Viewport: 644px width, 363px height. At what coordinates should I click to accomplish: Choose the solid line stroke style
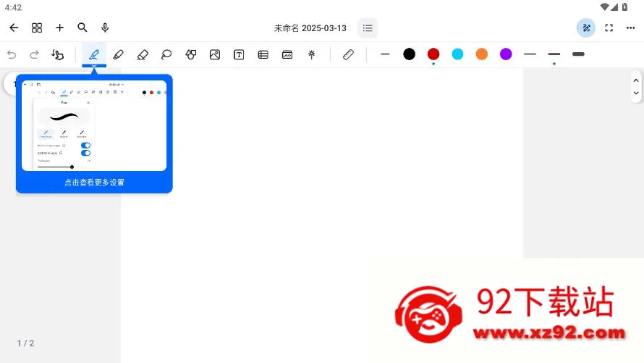tap(385, 54)
